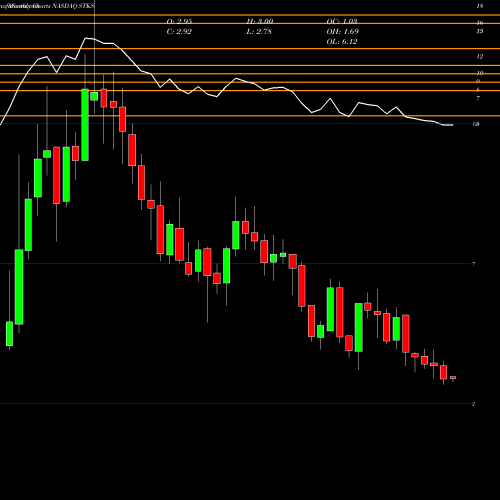Click the 18 price axis label

pos(480,6)
